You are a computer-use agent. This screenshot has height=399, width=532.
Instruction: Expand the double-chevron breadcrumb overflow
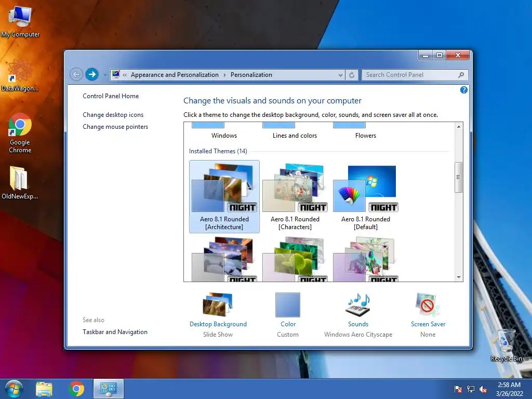click(125, 75)
